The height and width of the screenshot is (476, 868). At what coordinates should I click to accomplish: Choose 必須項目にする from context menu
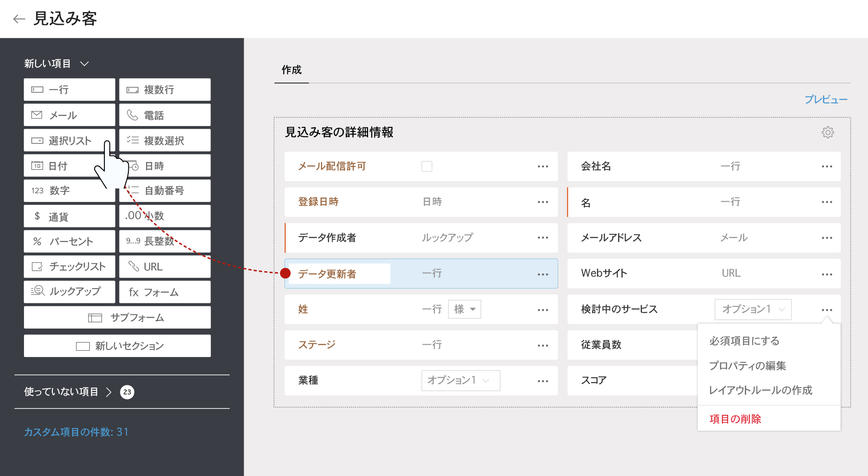point(744,341)
